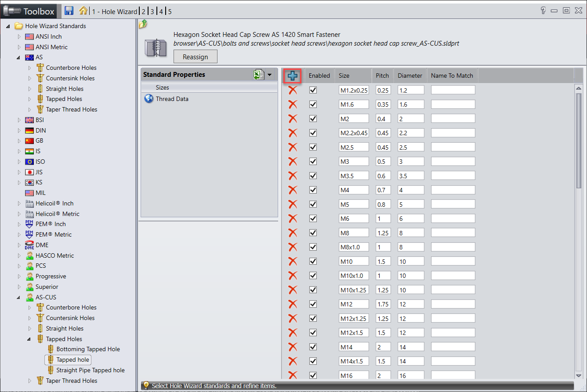This screenshot has height=392, width=587.
Task: Disable the M10x1.25 size checkbox
Action: 313,290
